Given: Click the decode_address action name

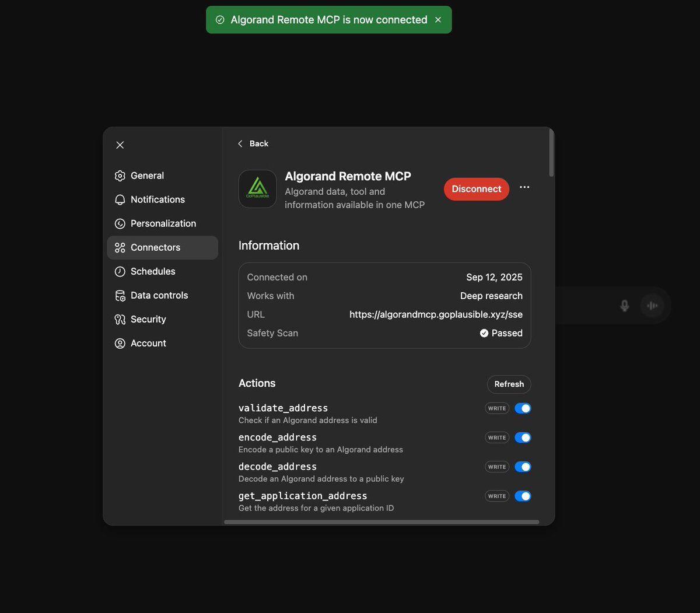Looking at the screenshot, I should tap(278, 467).
